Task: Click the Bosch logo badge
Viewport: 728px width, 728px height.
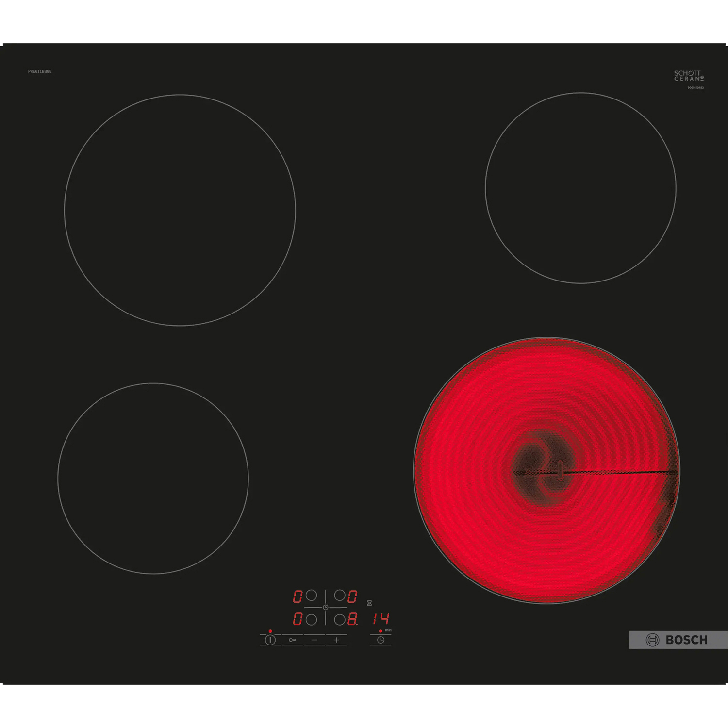Action: (x=678, y=640)
